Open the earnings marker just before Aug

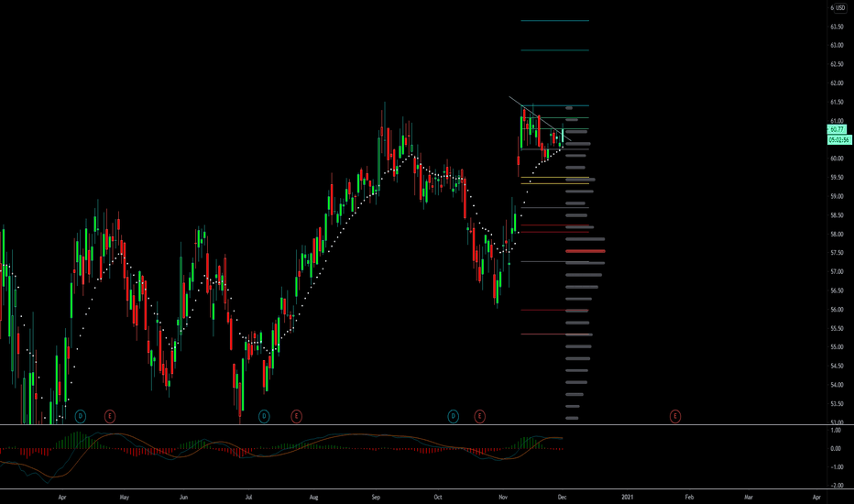[x=296, y=416]
